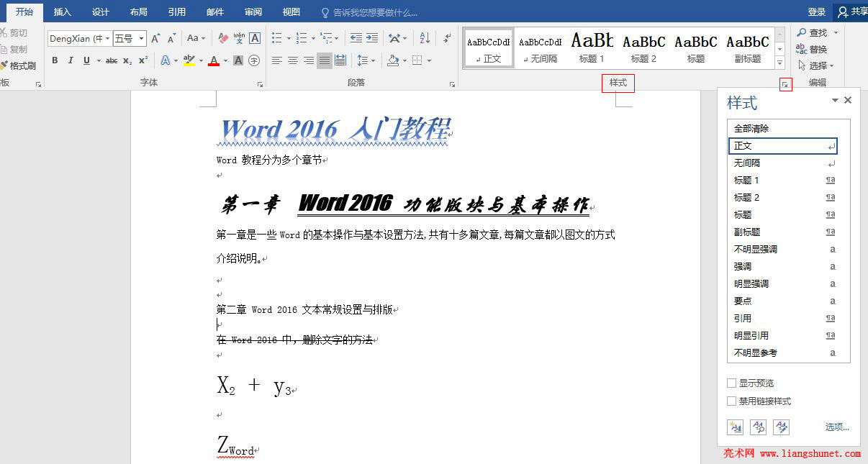Toggle subscript x₂ formatting
The image size is (868, 464).
coord(127,60)
